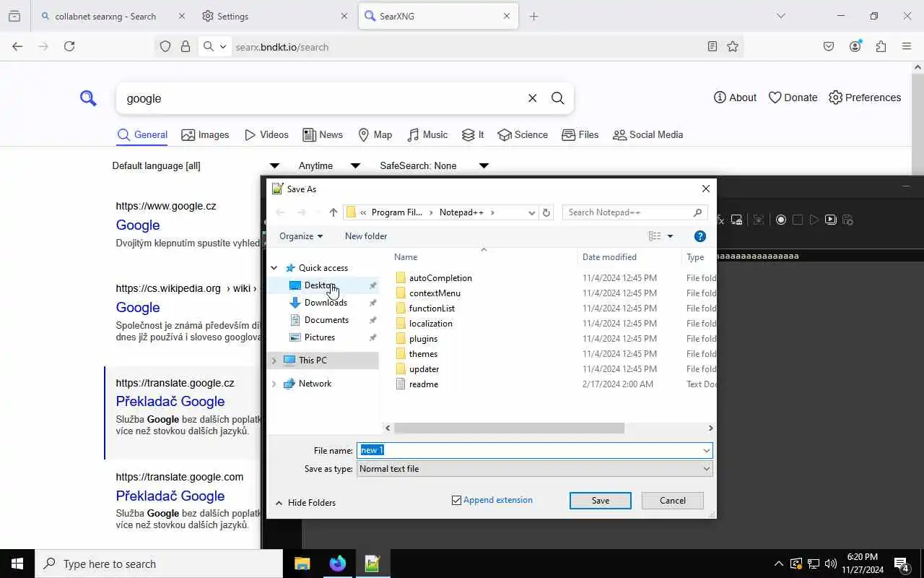Screen dimensions: 924x578
Task: Create New folder in Save As
Action: point(366,236)
